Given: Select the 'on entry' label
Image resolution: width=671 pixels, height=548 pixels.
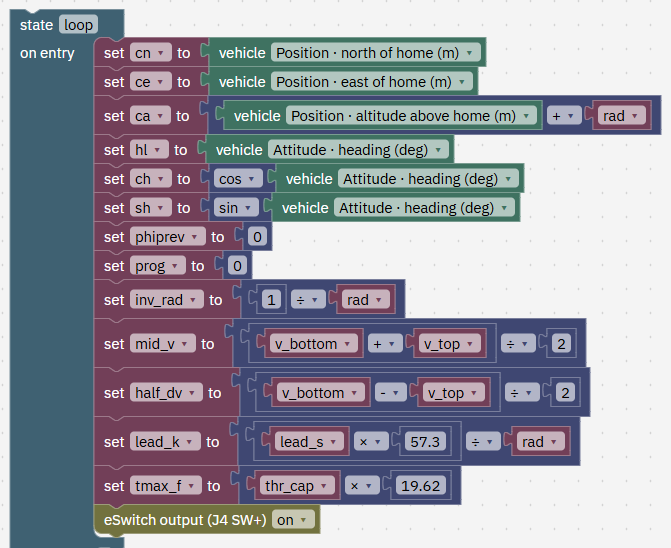Looking at the screenshot, I should 47,53.
